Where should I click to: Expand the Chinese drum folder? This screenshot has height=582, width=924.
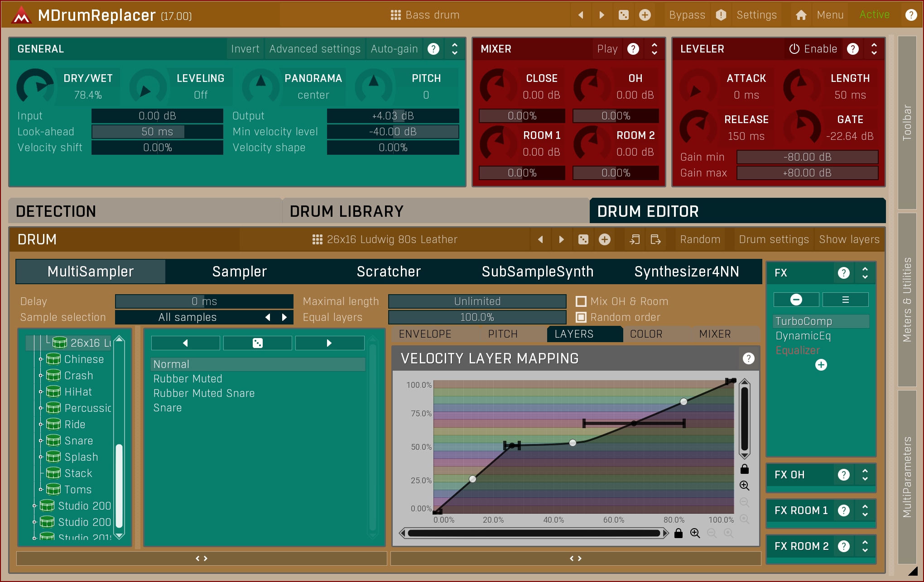[41, 359]
